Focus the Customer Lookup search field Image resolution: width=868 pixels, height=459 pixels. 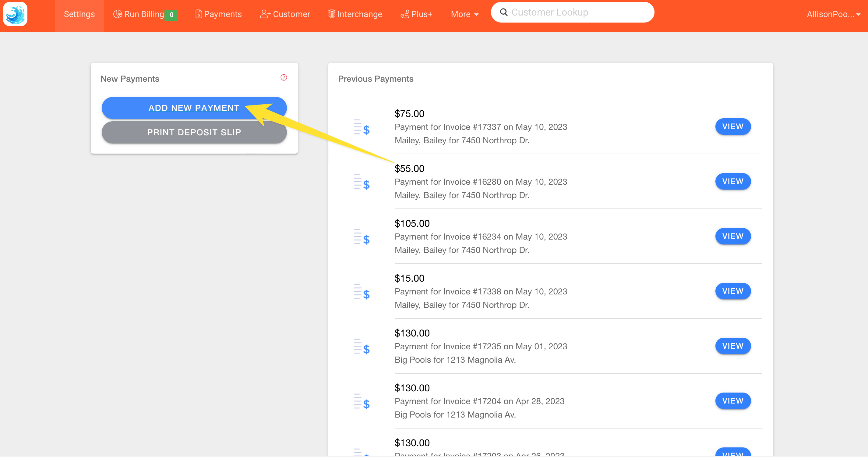pos(578,12)
